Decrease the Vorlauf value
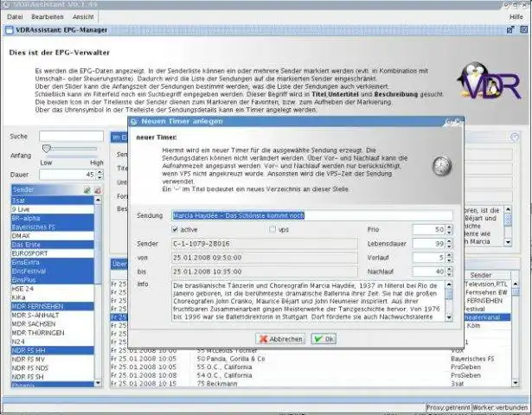The width and height of the screenshot is (532, 415). pyautogui.click(x=450, y=260)
